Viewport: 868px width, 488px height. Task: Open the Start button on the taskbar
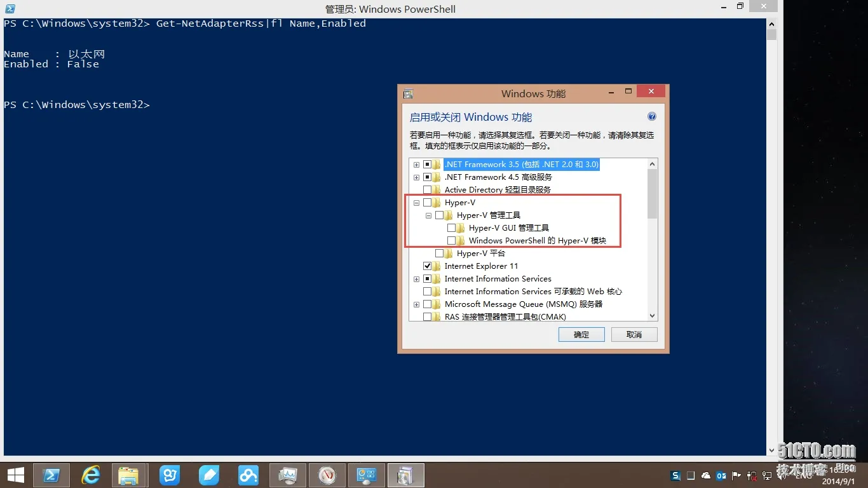[16, 475]
